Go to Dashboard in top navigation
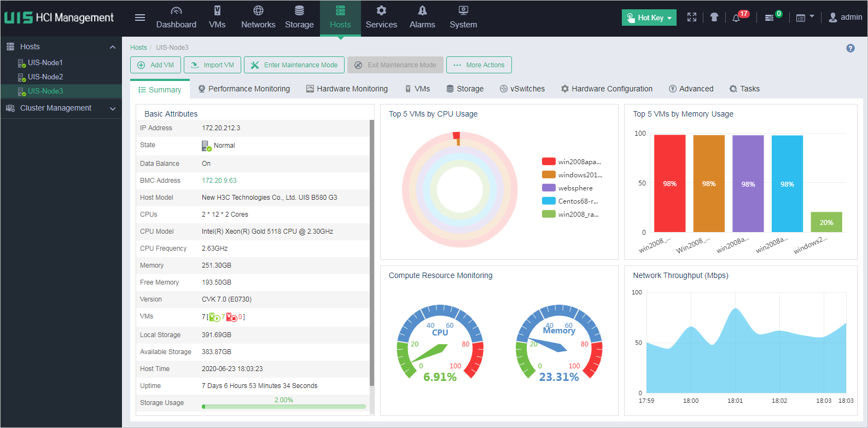The image size is (868, 428). (x=176, y=18)
